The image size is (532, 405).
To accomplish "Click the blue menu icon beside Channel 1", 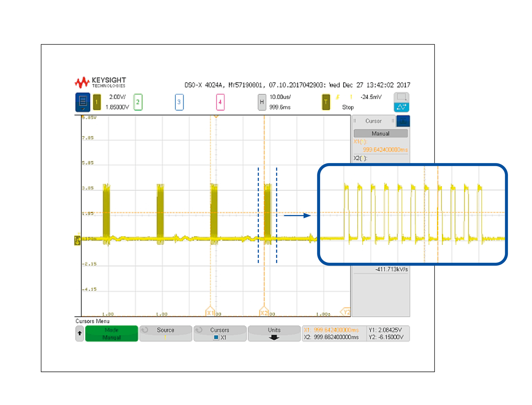I will click(83, 102).
